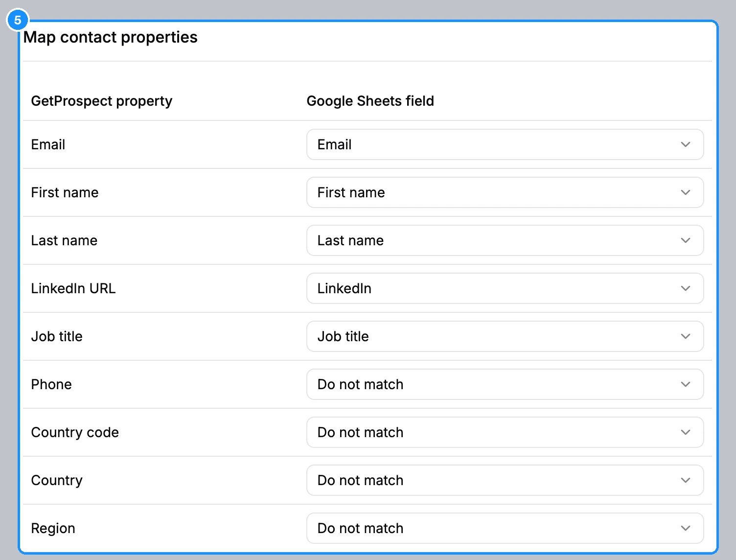The image size is (736, 560).
Task: Expand the Last name field mapping dropdown
Action: click(x=505, y=240)
